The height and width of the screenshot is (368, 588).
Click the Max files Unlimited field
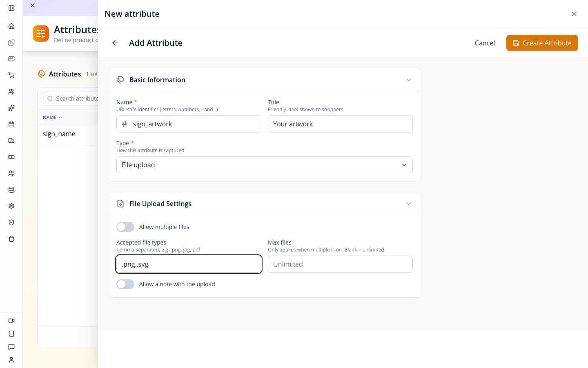click(340, 264)
